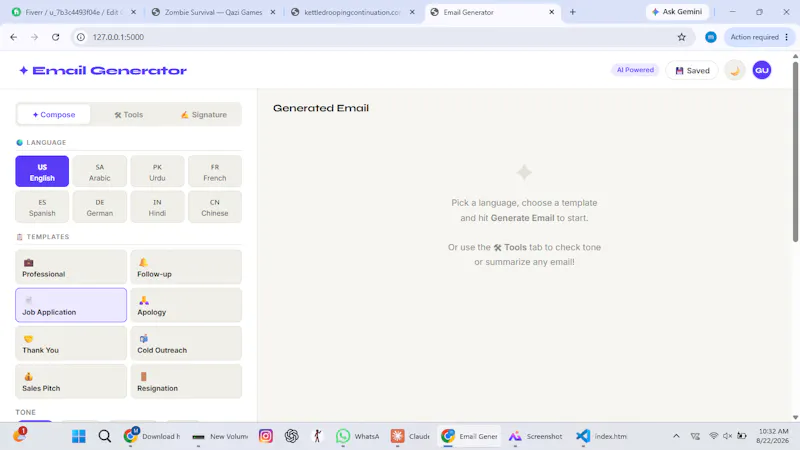The height and width of the screenshot is (450, 800).
Task: Switch to the Compose tab
Action: [54, 115]
